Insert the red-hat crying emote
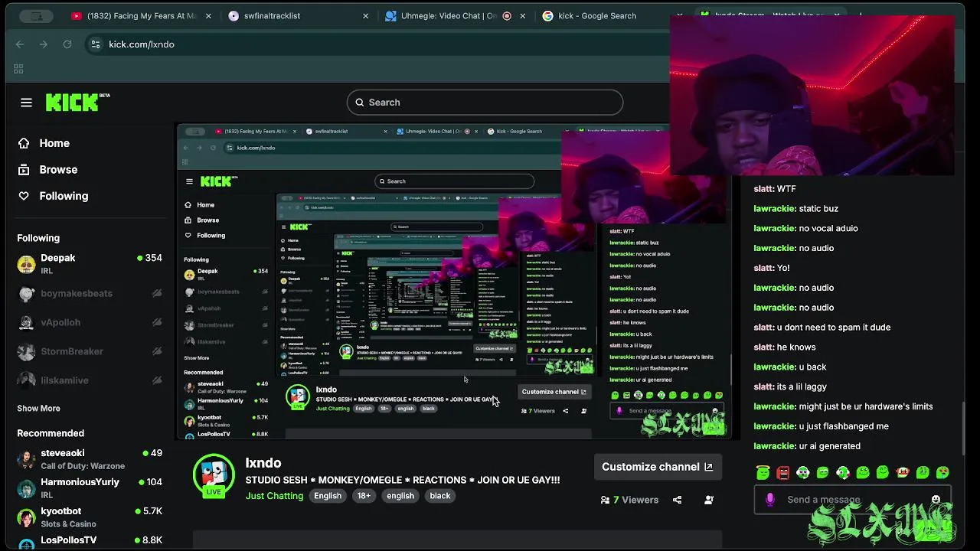 [903, 473]
